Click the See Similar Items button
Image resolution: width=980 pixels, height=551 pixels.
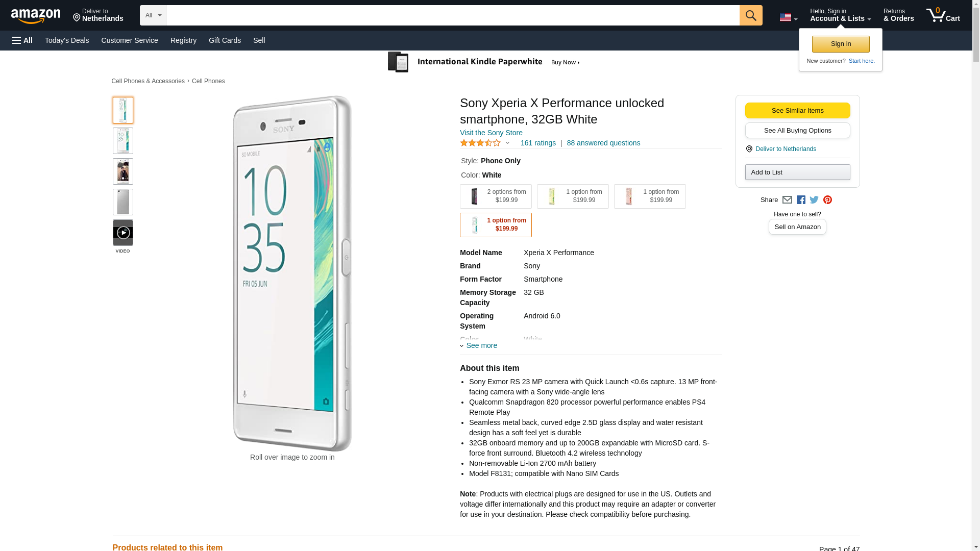tap(797, 111)
